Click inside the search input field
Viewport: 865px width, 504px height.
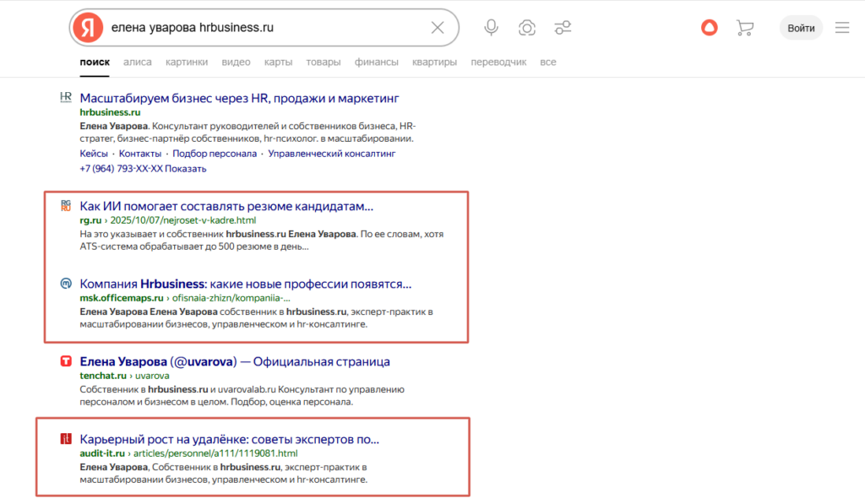coord(253,27)
